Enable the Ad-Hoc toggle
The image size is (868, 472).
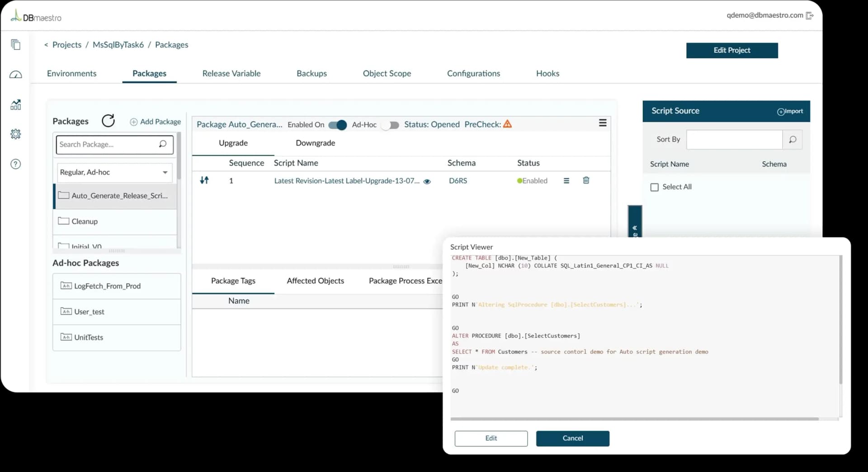(x=390, y=125)
